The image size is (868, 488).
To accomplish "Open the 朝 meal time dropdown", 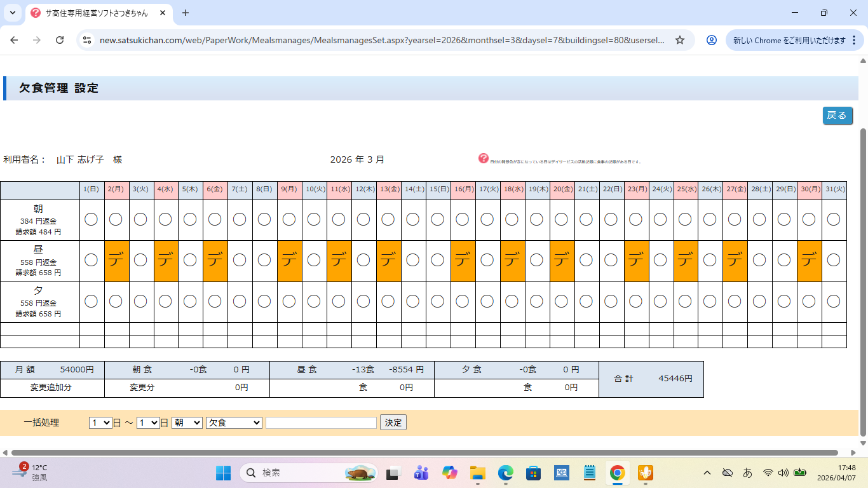I will point(187,423).
